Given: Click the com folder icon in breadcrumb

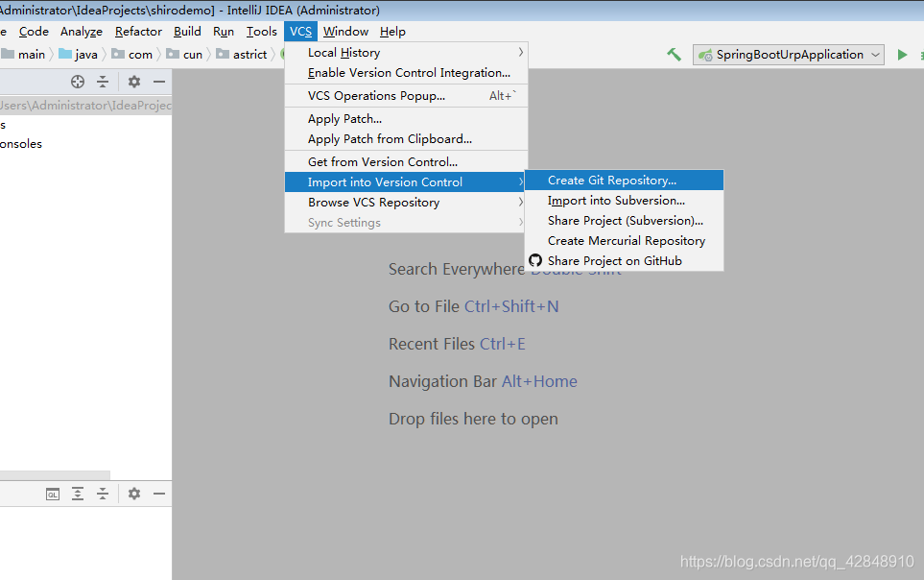Looking at the screenshot, I should 118,55.
